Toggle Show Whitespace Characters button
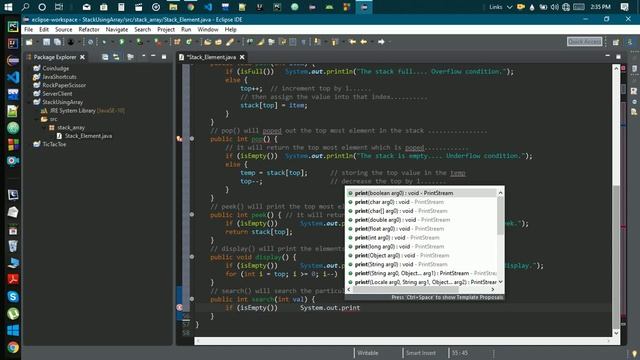 point(304,42)
